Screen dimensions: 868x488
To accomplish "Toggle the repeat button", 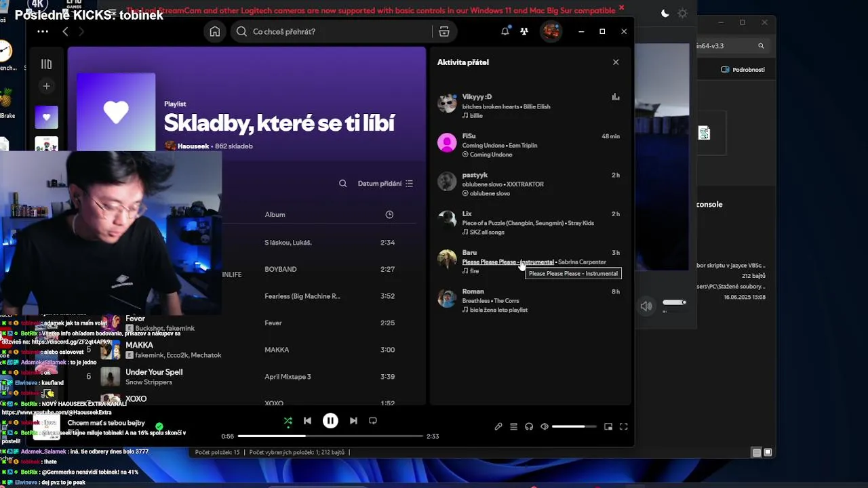I will tap(373, 421).
